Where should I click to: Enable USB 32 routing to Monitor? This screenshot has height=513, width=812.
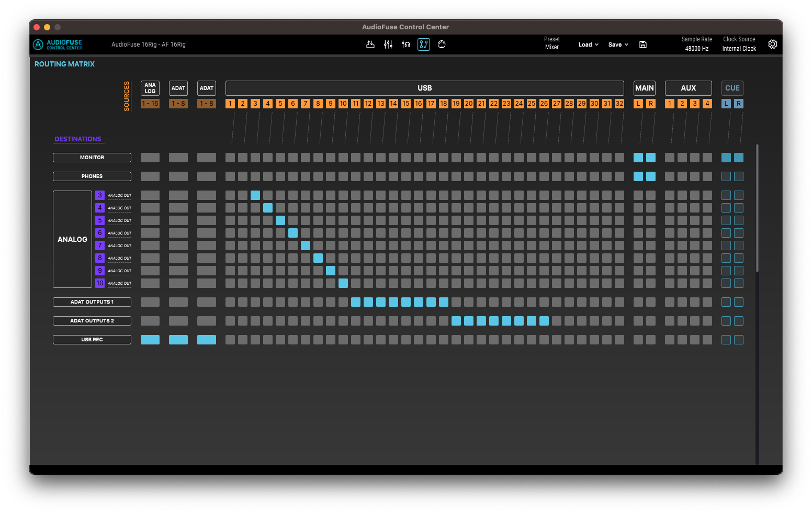click(x=619, y=158)
